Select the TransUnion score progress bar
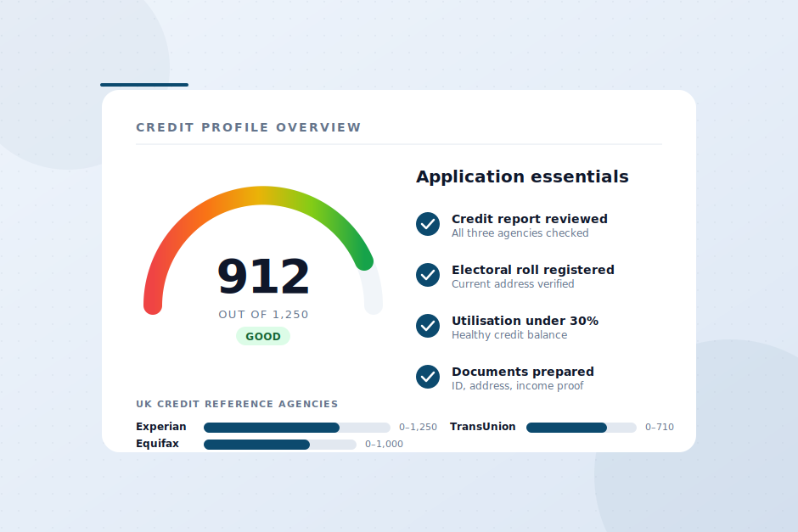This screenshot has width=798, height=532. coord(582,428)
